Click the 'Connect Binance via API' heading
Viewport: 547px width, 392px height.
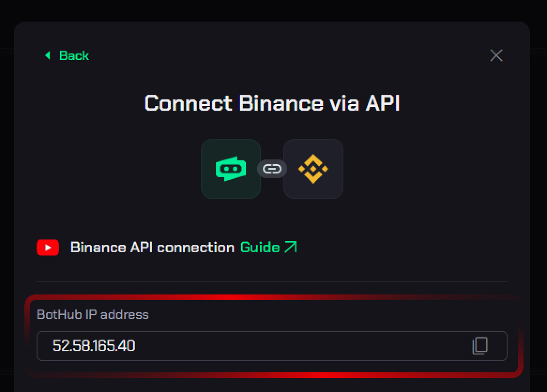click(272, 103)
